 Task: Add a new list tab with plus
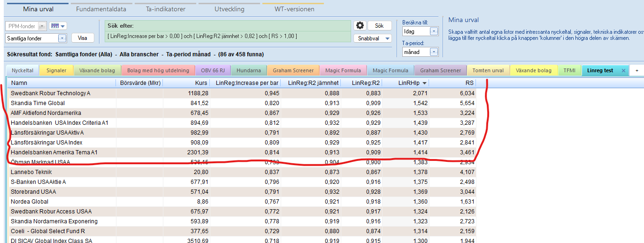click(637, 70)
